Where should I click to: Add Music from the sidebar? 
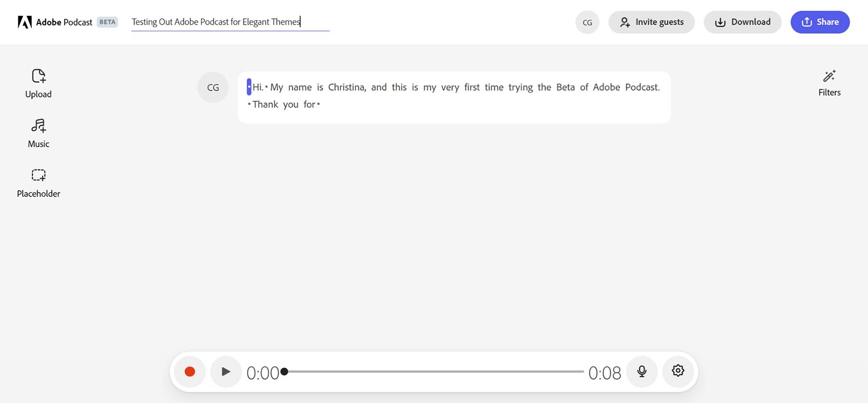(39, 134)
